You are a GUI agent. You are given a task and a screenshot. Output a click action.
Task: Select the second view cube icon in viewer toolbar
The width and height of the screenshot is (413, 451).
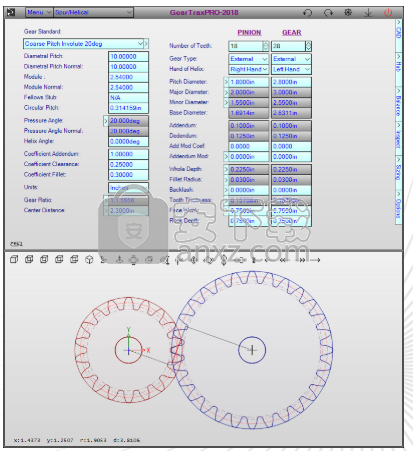click(x=29, y=259)
